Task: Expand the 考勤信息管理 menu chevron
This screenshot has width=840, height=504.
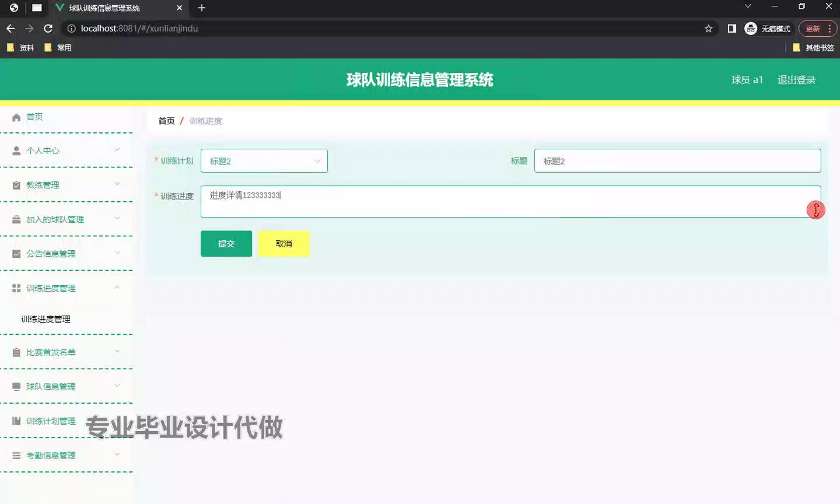Action: 117,454
